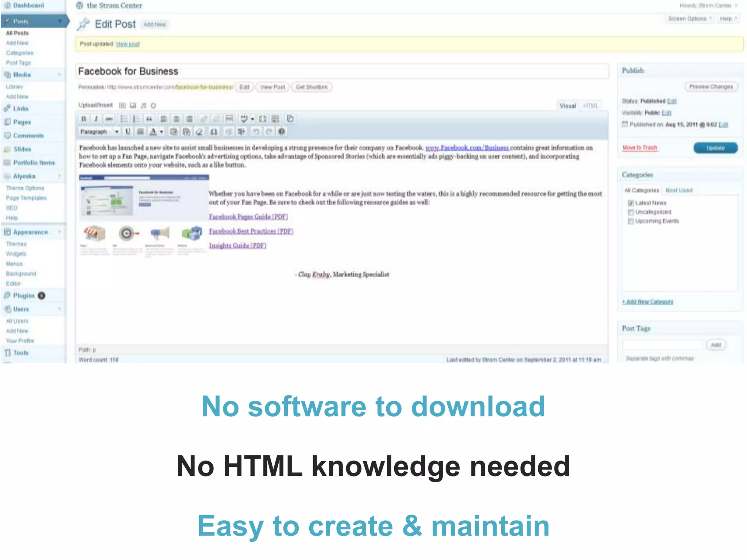The image size is (747, 560).
Task: Align text left
Action: tap(164, 119)
